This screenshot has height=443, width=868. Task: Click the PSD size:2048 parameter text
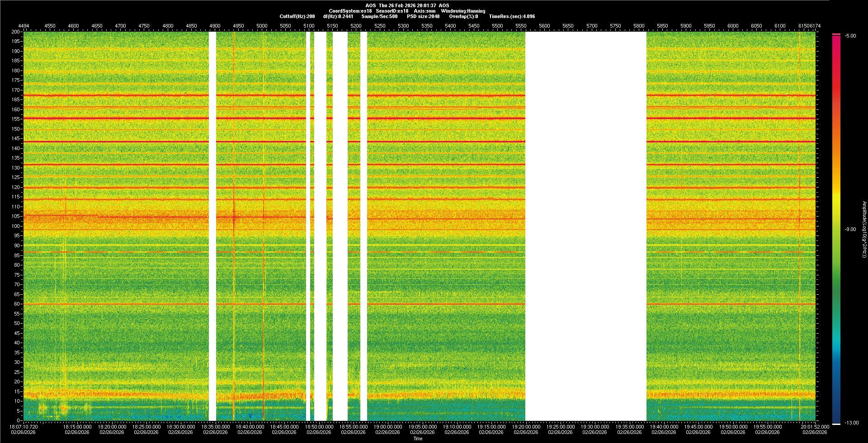click(x=423, y=16)
